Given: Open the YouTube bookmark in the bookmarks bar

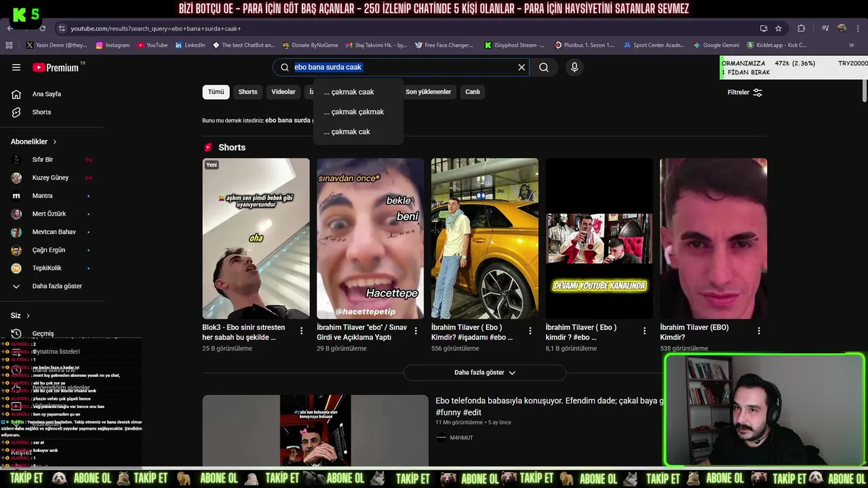Looking at the screenshot, I should (152, 45).
